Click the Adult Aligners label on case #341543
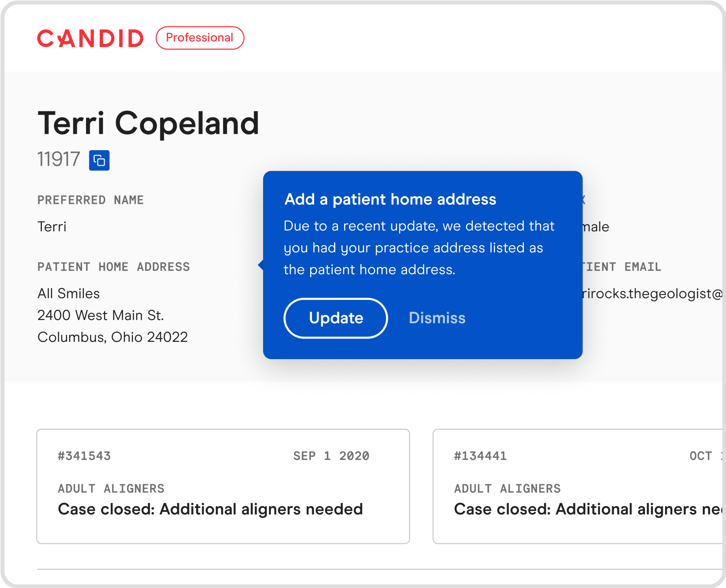Image resolution: width=726 pixels, height=588 pixels. pyautogui.click(x=111, y=489)
